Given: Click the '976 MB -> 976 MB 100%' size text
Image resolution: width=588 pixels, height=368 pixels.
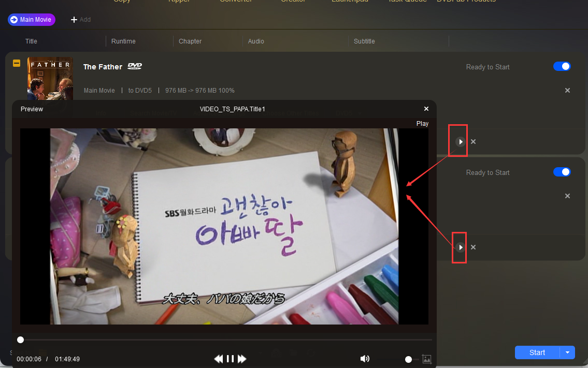Looking at the screenshot, I should pos(200,90).
